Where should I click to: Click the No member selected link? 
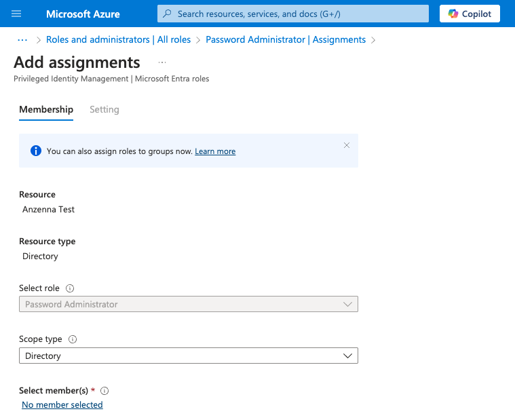pyautogui.click(x=62, y=405)
